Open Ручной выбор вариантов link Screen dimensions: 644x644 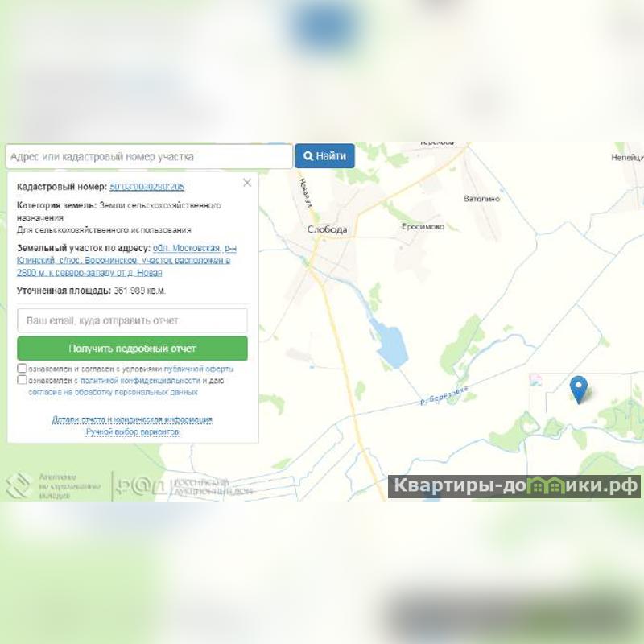click(132, 432)
